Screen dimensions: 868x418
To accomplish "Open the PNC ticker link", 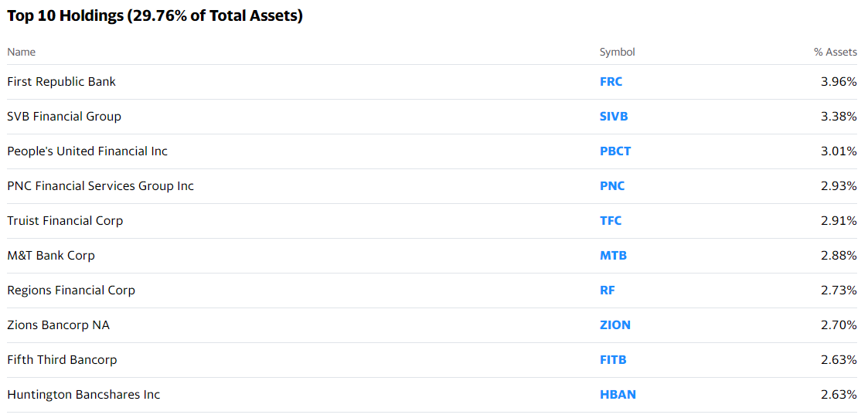I will pyautogui.click(x=612, y=186).
